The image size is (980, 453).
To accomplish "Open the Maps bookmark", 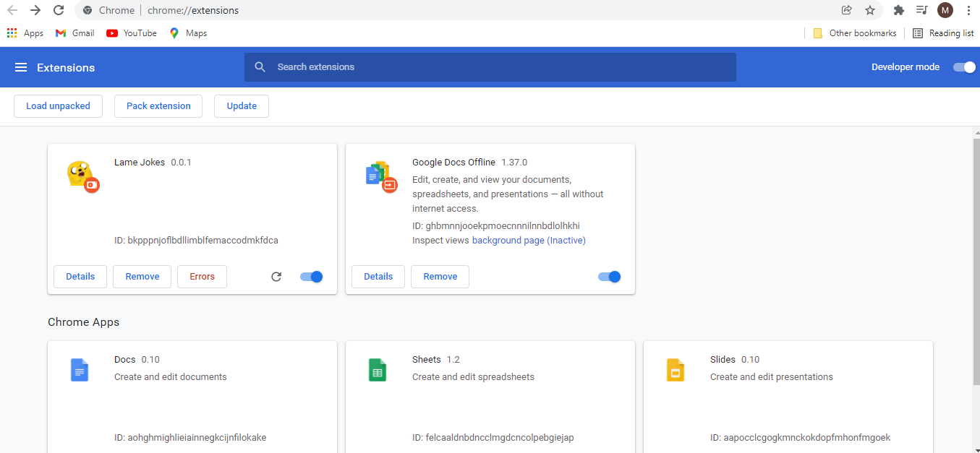I will 188,33.
